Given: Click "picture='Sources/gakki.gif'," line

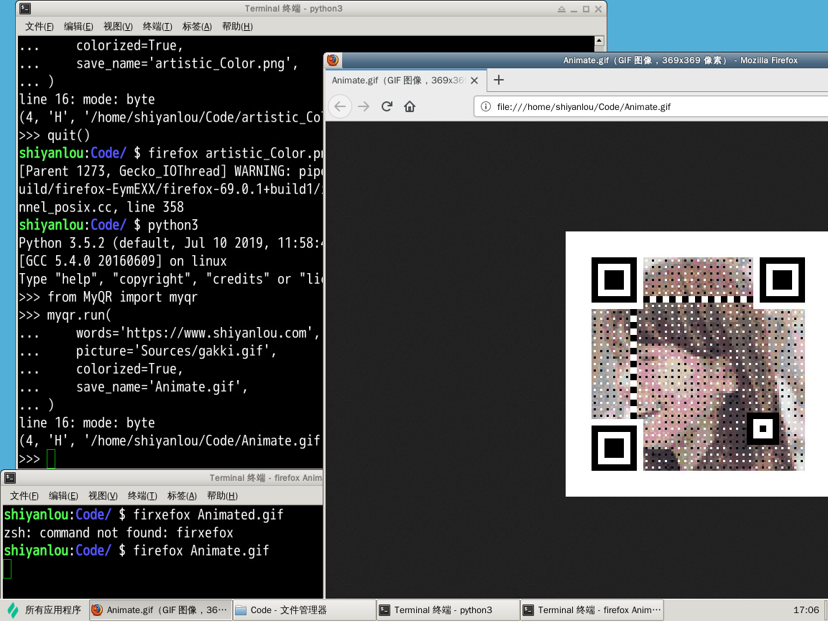Looking at the screenshot, I should click(176, 351).
